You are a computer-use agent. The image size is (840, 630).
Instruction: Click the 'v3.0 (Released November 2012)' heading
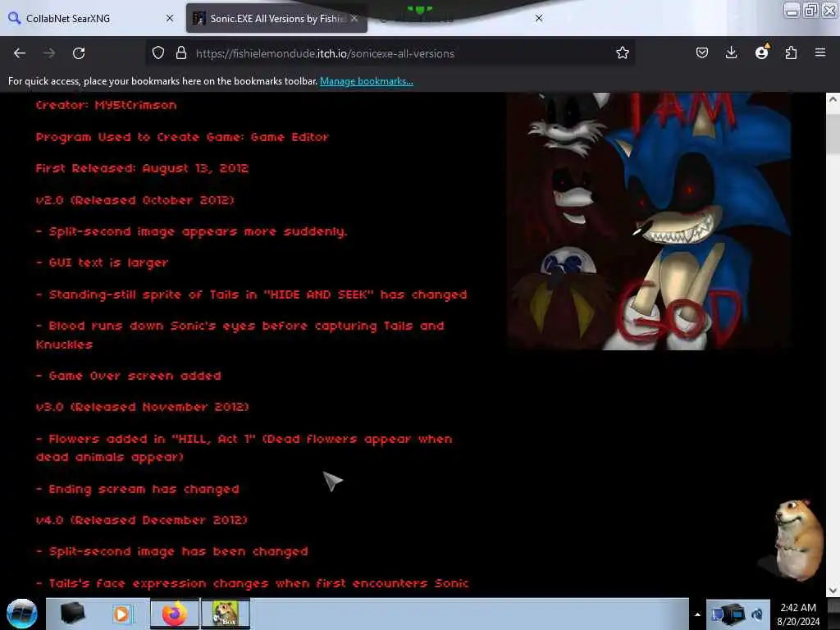coord(143,407)
